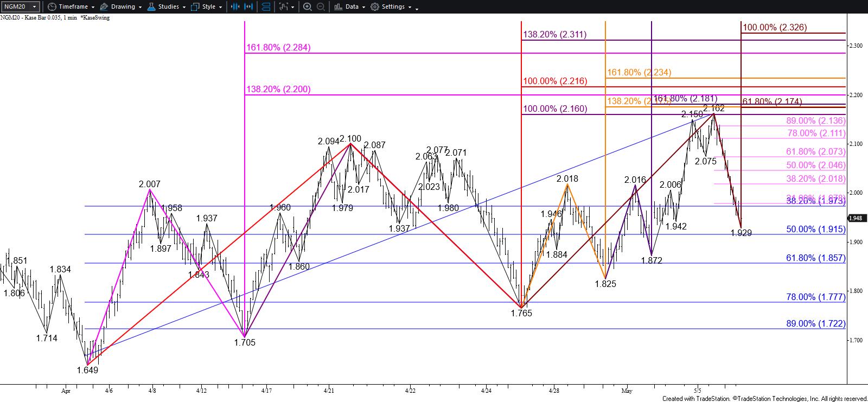This screenshot has width=868, height=402.
Task: Click the Drawing pencil icon
Action: [104, 7]
